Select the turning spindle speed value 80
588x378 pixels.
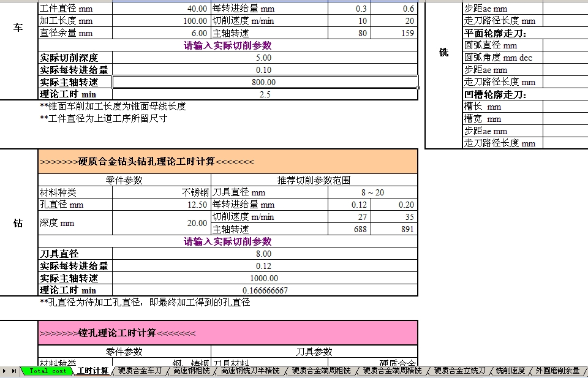coord(350,33)
